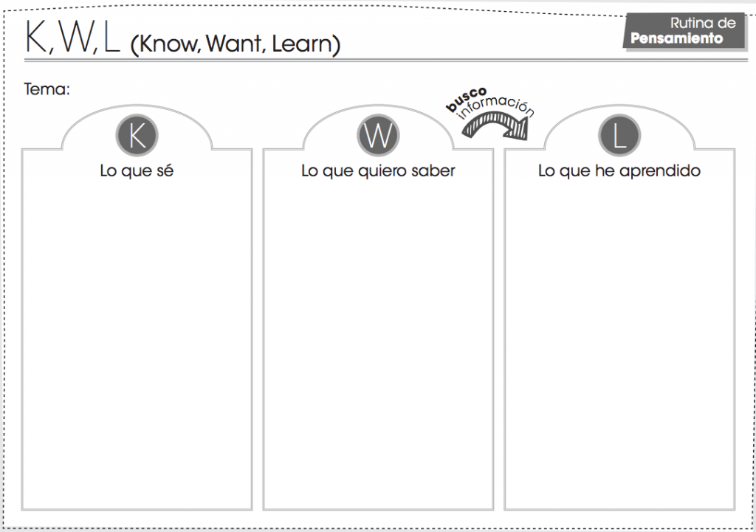The width and height of the screenshot is (756, 532).
Task: Click the circled W icon
Action: point(378,137)
